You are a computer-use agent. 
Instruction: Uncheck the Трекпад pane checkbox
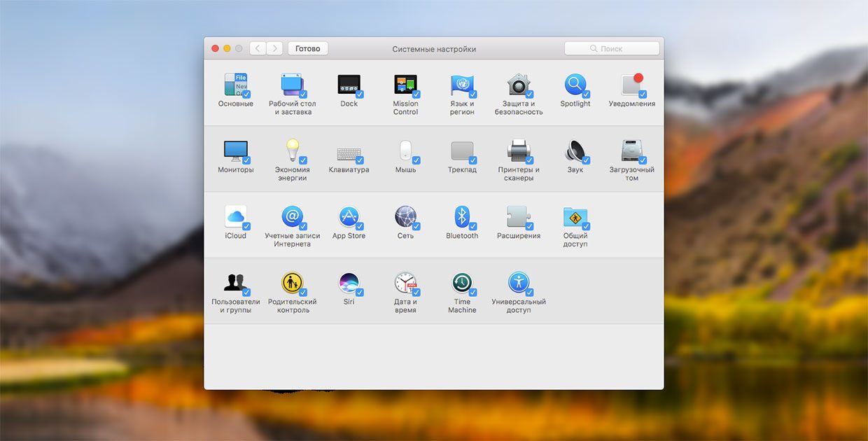pos(472,160)
